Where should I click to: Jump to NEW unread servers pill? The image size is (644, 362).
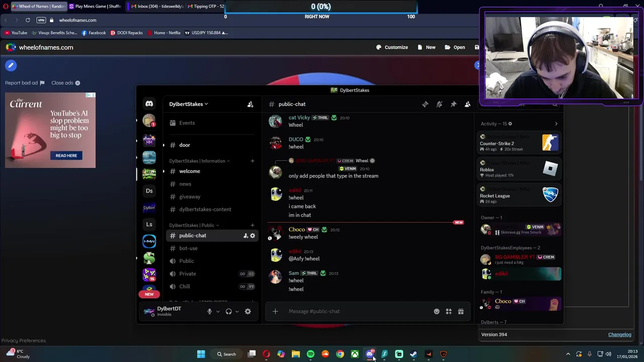[149, 294]
